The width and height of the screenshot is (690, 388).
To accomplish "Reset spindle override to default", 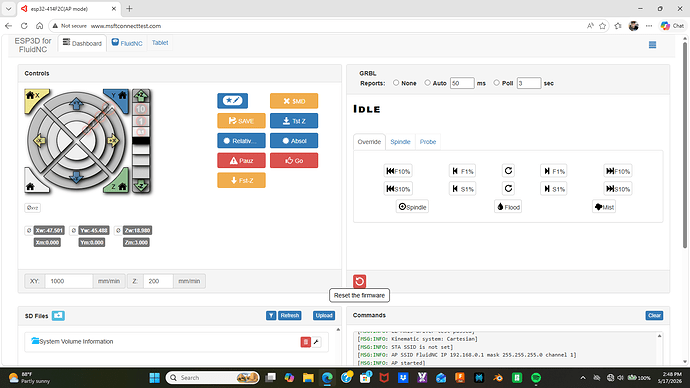I will coord(508,188).
